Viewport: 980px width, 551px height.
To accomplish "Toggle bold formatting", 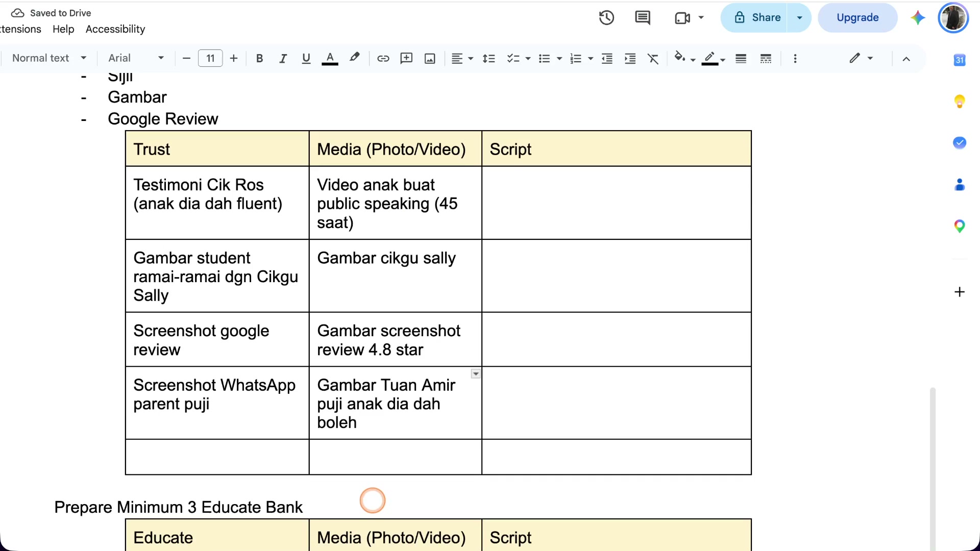I will 259,59.
